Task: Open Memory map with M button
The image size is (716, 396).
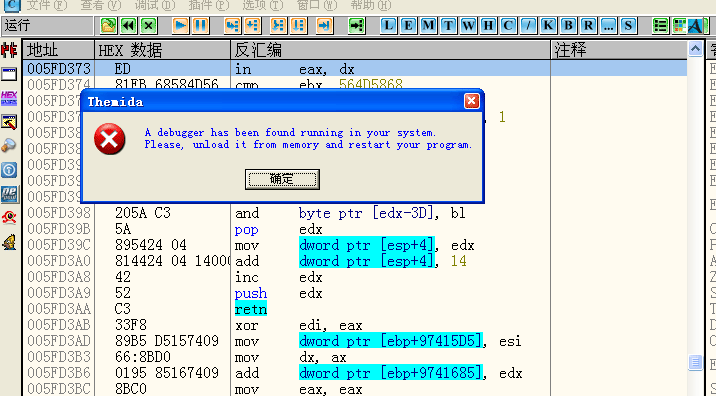Action: tap(428, 25)
